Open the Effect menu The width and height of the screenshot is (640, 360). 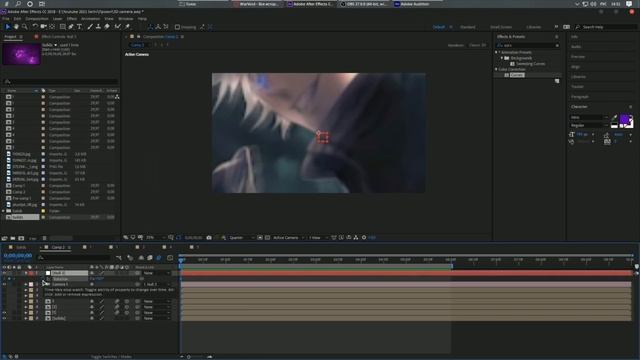71,19
